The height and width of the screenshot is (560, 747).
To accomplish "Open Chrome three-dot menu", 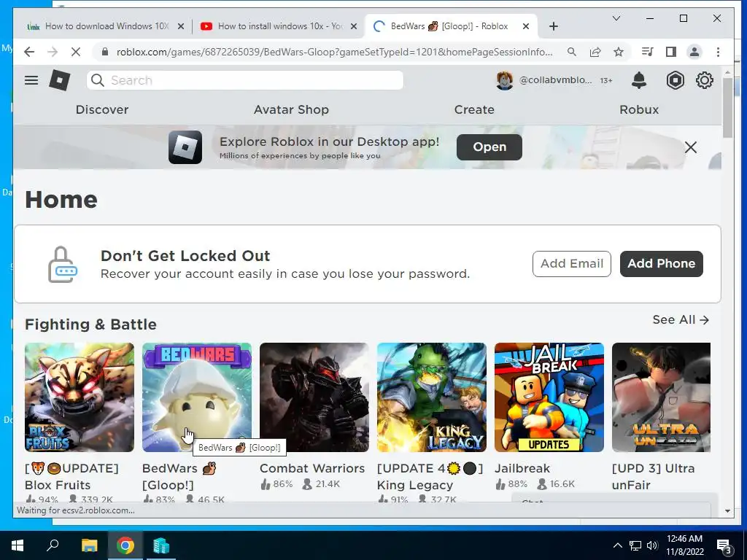I will 718,52.
